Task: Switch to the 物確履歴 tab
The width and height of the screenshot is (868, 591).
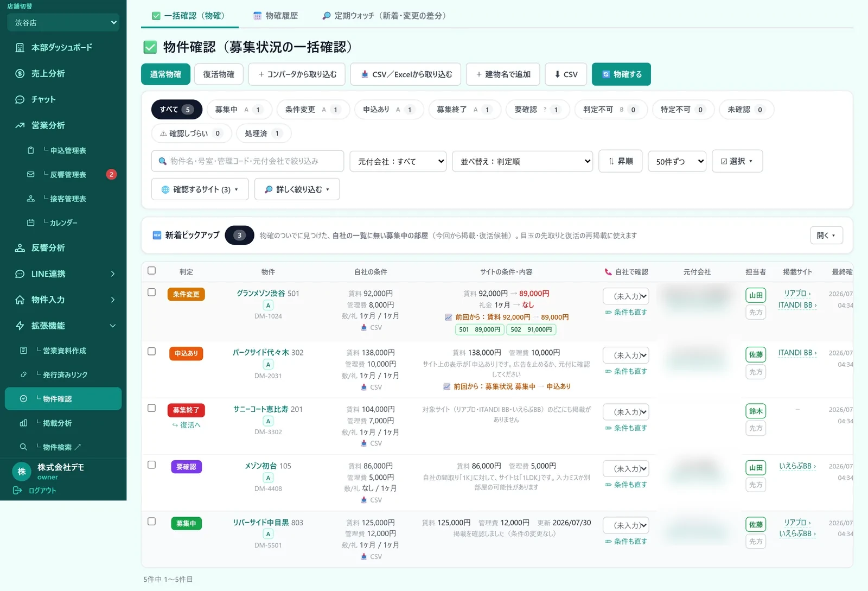Action: pyautogui.click(x=276, y=16)
